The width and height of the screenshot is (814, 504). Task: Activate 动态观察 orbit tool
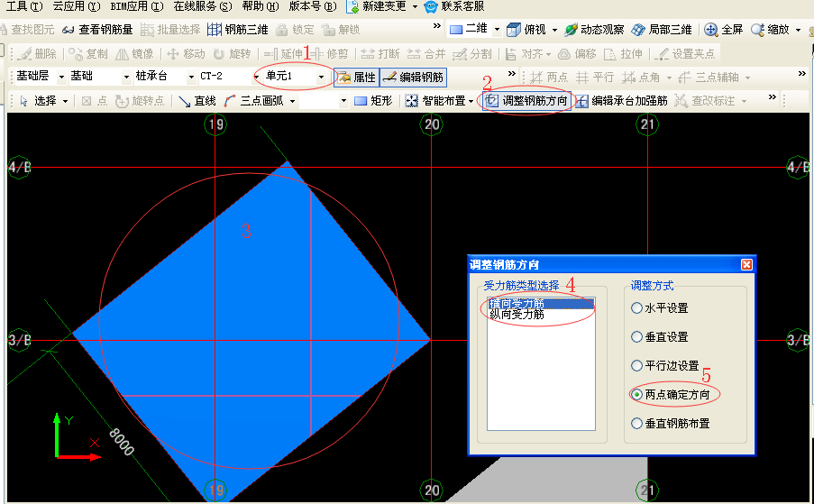click(594, 30)
